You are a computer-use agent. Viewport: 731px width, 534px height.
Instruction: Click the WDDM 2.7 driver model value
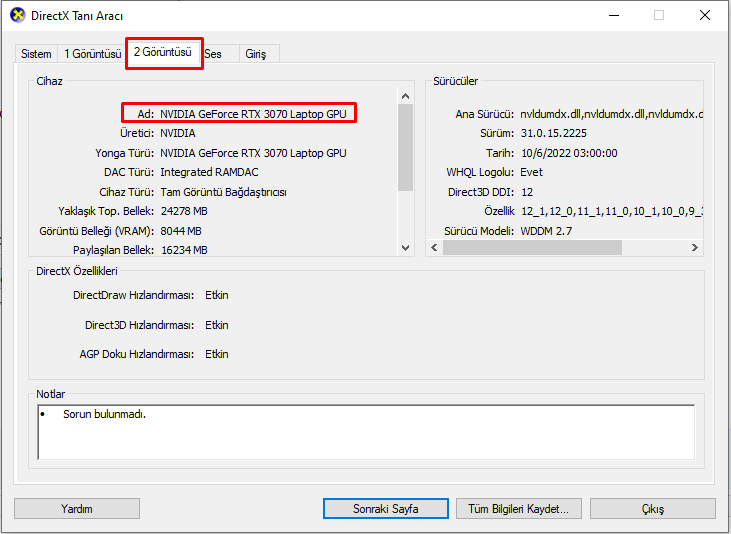[546, 231]
